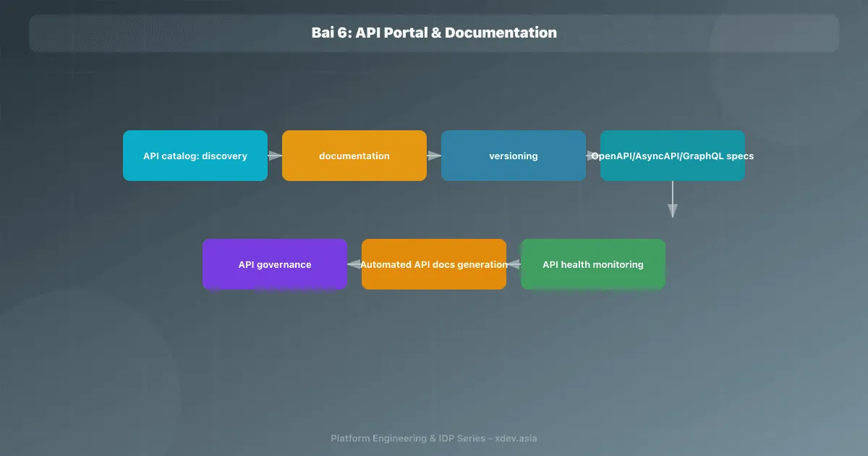Select the Automated API docs generation box

(x=434, y=264)
